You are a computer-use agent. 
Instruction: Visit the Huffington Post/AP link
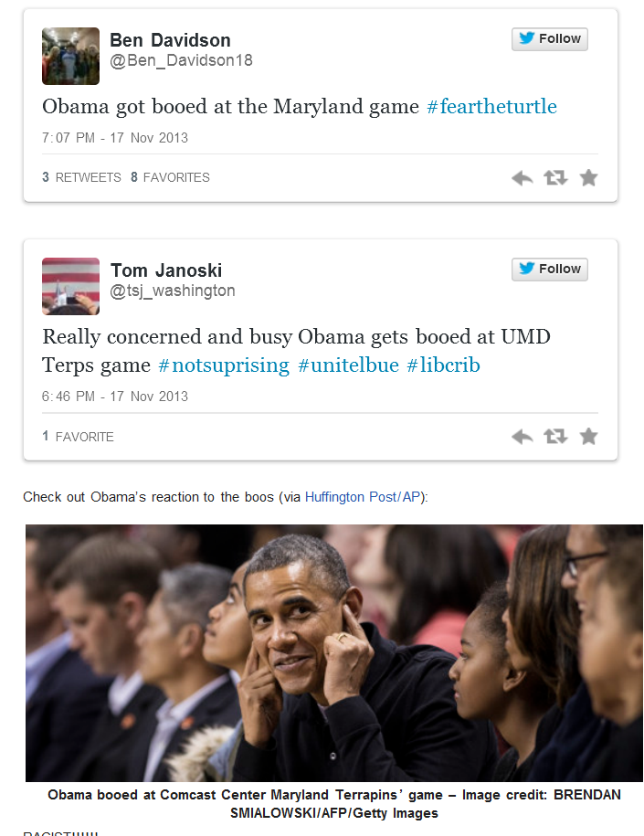pos(363,497)
